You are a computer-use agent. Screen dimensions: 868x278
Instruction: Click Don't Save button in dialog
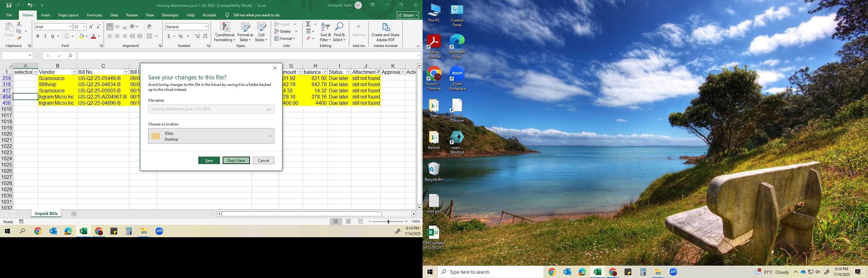(236, 161)
